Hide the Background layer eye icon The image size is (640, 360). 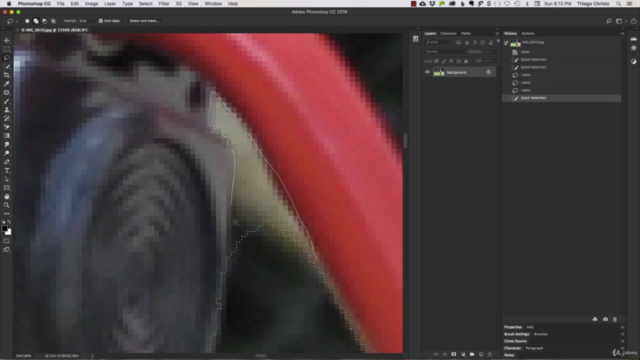pos(427,72)
